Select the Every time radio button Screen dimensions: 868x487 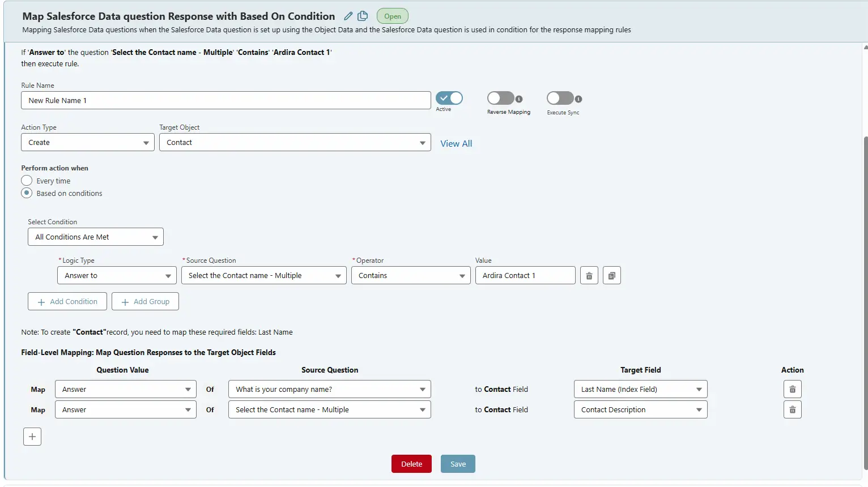26,180
